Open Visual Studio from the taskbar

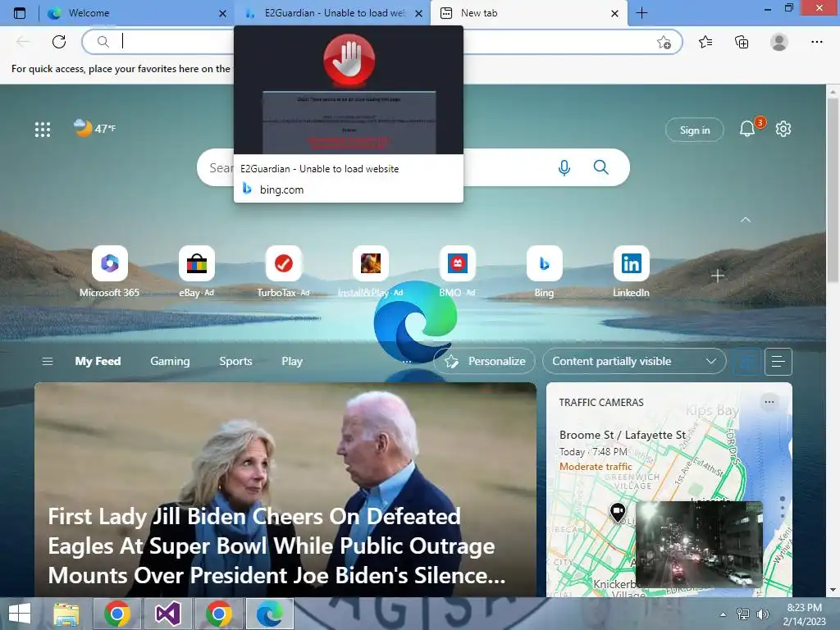tap(167, 614)
